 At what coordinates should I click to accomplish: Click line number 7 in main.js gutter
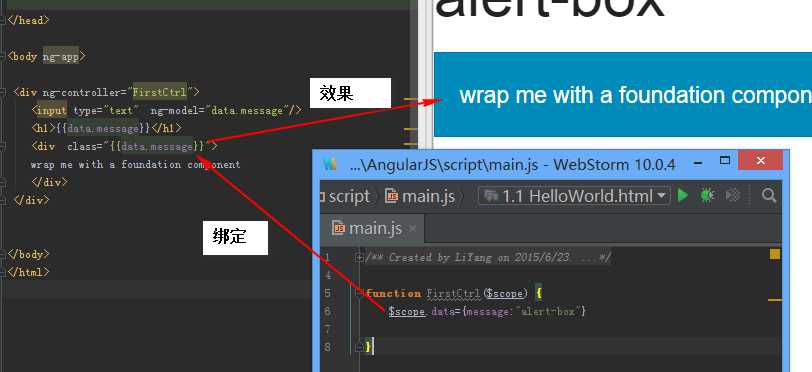click(x=327, y=329)
